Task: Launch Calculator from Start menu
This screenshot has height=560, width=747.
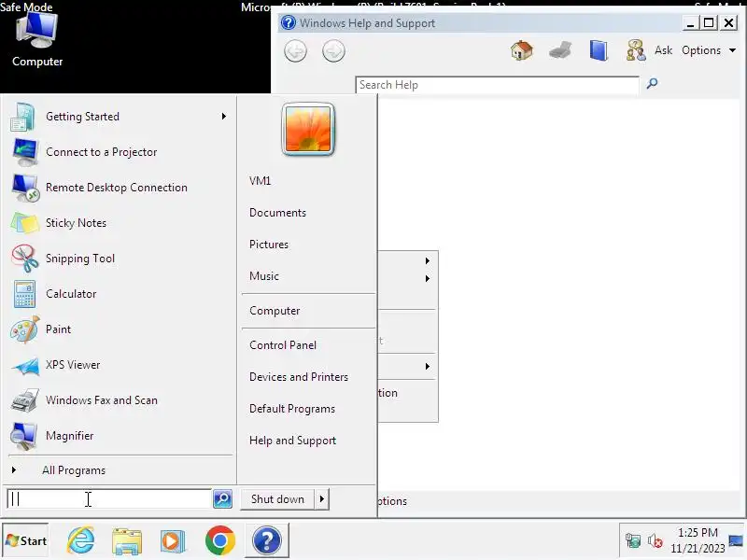Action: pos(119,294)
